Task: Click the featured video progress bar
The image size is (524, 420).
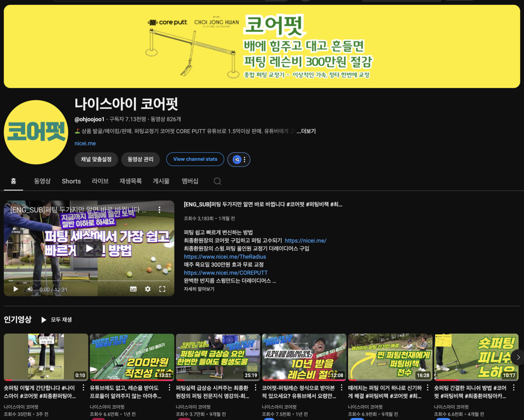Action: [x=89, y=281]
